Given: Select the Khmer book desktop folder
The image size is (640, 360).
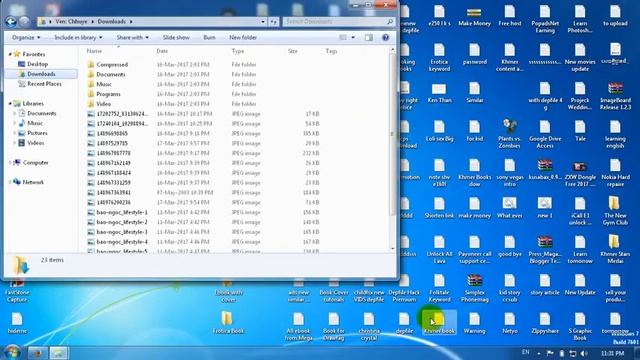Looking at the screenshot, I should (x=439, y=322).
